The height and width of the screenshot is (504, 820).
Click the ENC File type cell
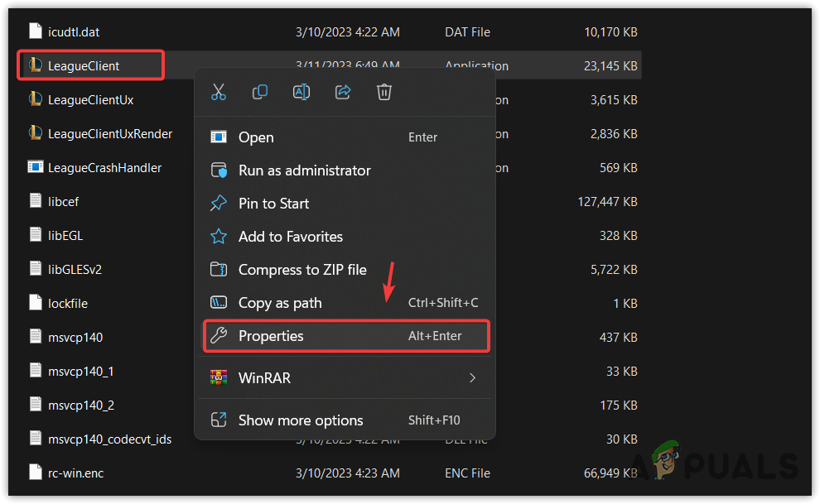(x=467, y=473)
